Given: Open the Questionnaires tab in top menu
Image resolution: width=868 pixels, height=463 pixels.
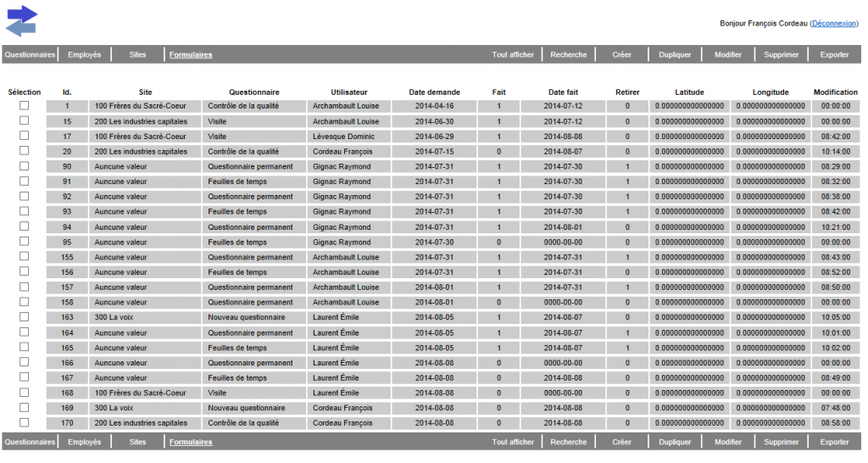Looking at the screenshot, I should coord(30,55).
